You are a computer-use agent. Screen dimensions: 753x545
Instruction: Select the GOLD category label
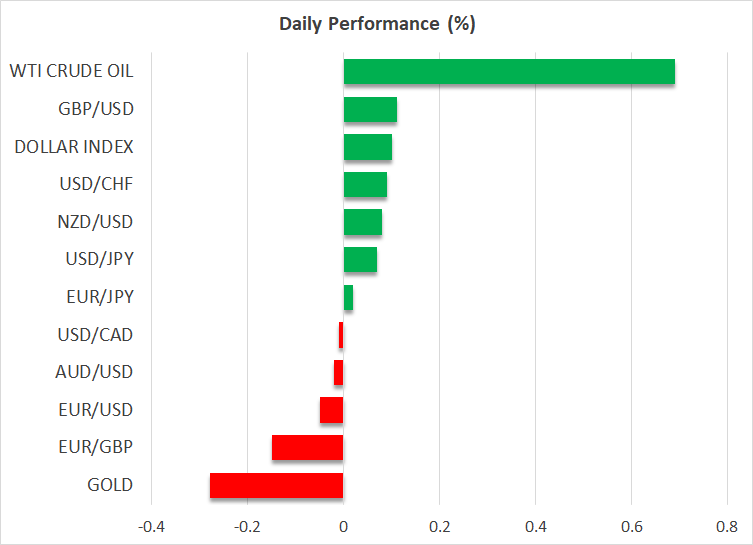point(110,485)
